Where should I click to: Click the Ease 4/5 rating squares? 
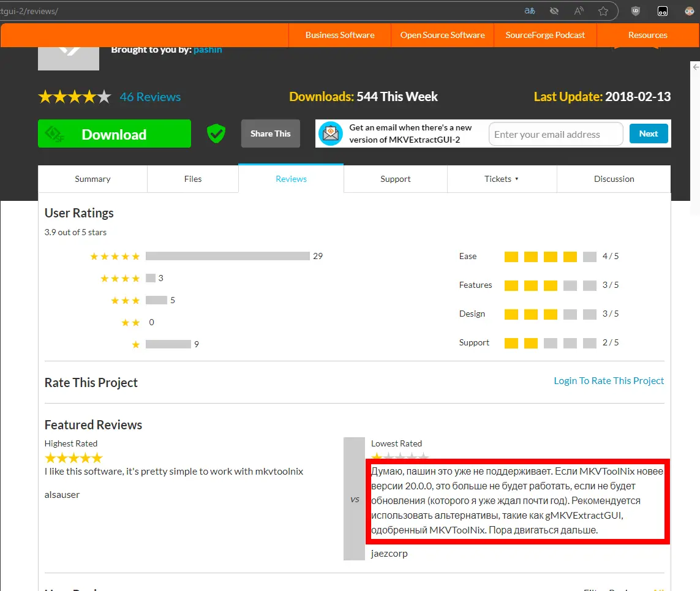click(551, 257)
